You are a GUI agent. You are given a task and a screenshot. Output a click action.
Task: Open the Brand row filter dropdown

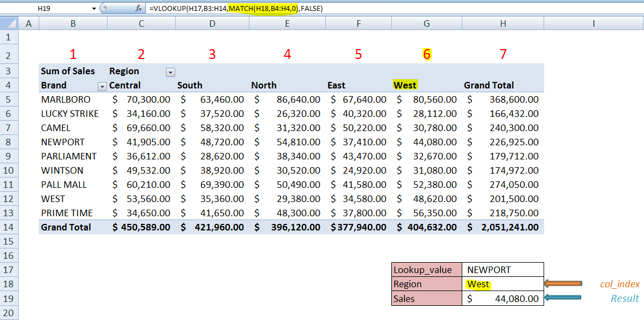pyautogui.click(x=102, y=86)
